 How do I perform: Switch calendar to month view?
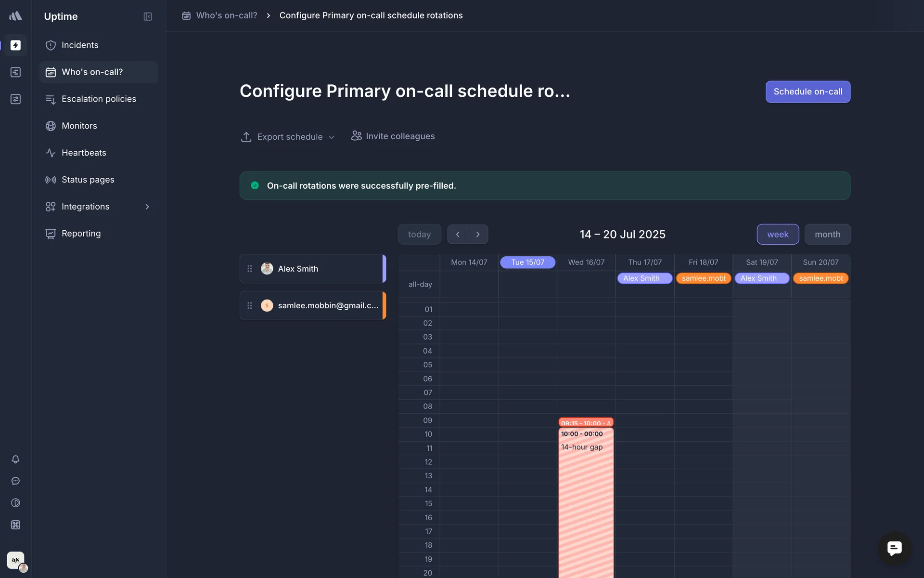pyautogui.click(x=827, y=235)
